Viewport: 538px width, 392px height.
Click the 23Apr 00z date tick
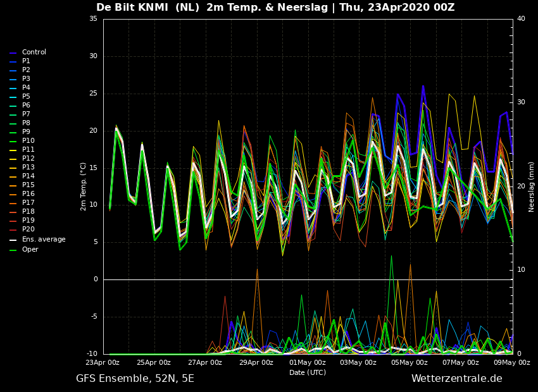tap(103, 363)
